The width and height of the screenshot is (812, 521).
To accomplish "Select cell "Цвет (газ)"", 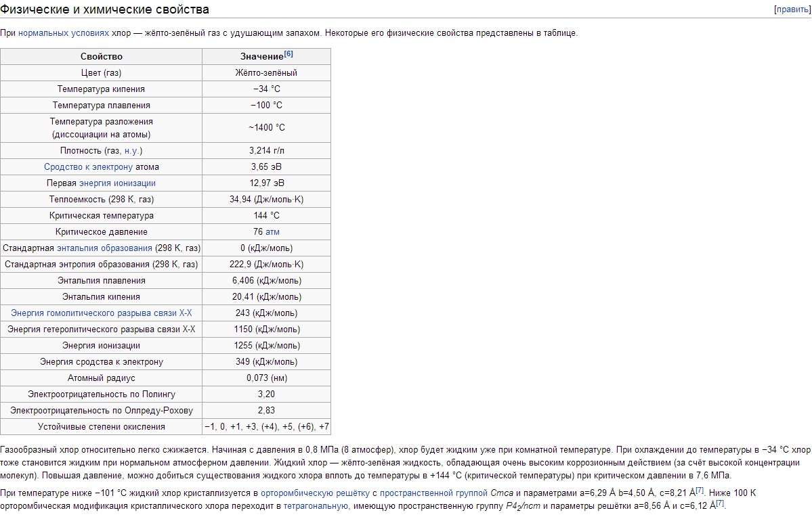I will [x=101, y=73].
